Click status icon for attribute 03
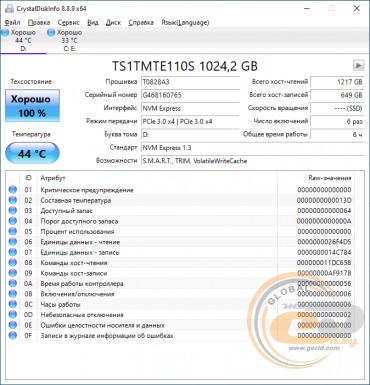Screen dimensions: 370x385 click(13, 210)
